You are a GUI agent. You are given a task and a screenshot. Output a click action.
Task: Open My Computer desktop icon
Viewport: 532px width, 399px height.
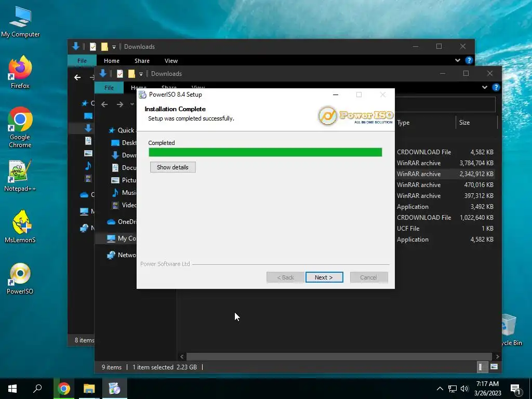(x=20, y=21)
